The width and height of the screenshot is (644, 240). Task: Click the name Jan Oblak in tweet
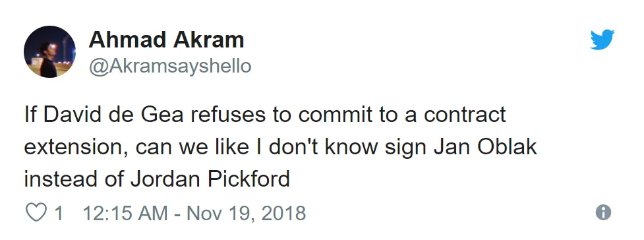(x=485, y=147)
